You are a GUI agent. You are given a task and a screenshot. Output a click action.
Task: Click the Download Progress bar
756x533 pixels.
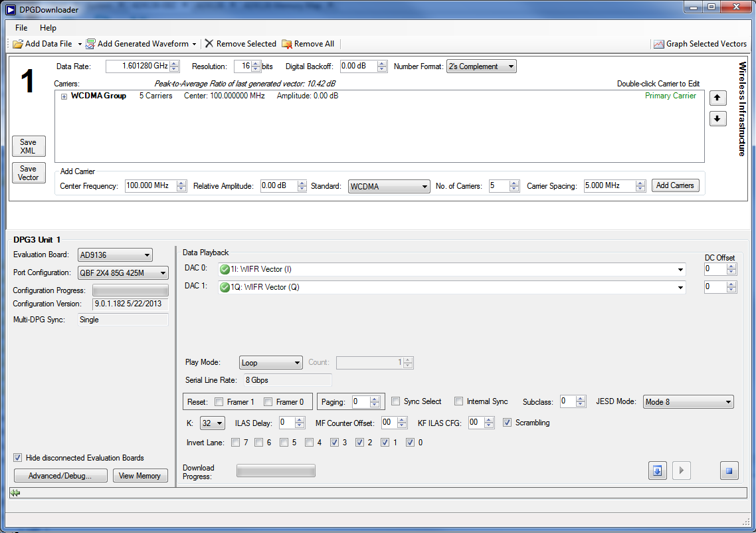click(276, 471)
